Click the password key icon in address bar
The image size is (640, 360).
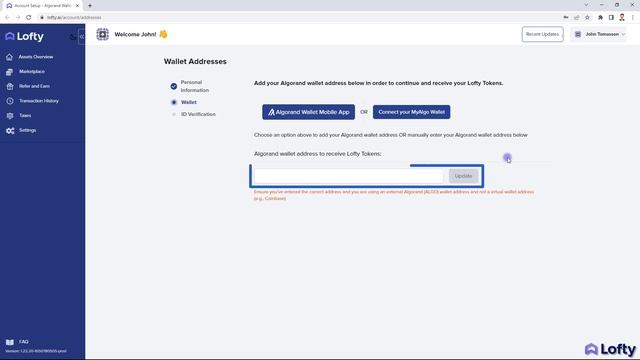(x=566, y=18)
